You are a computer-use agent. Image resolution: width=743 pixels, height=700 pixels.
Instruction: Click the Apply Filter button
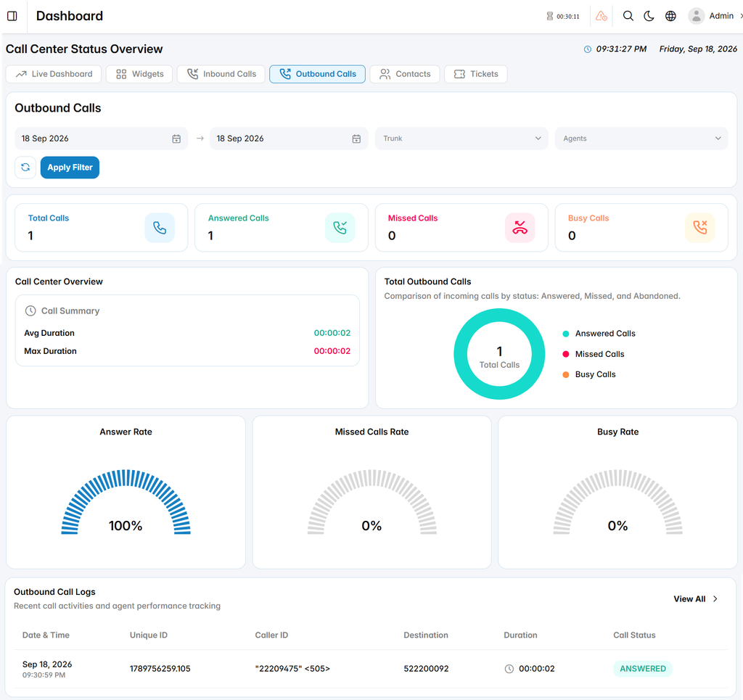70,167
